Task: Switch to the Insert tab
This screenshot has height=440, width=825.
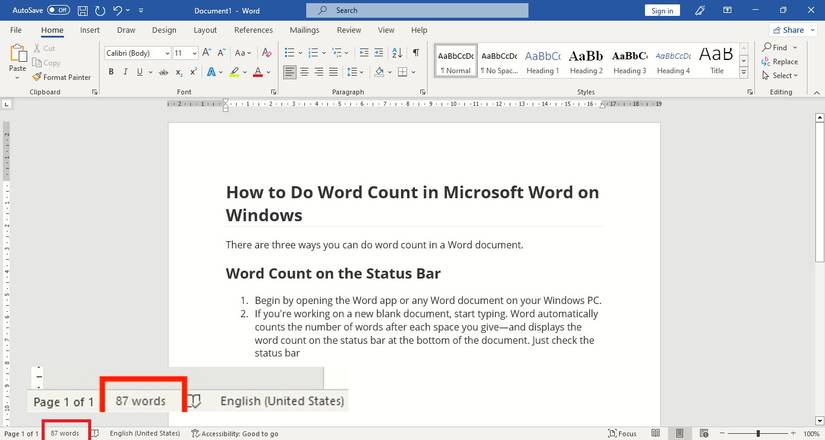Action: pyautogui.click(x=90, y=30)
